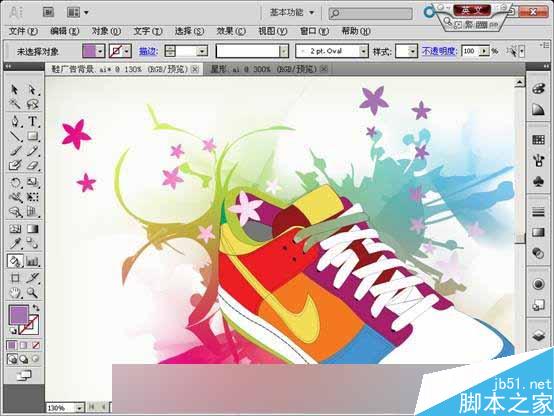Open the stroke weight dropdown
This screenshot has height=416, width=554.
(202, 52)
